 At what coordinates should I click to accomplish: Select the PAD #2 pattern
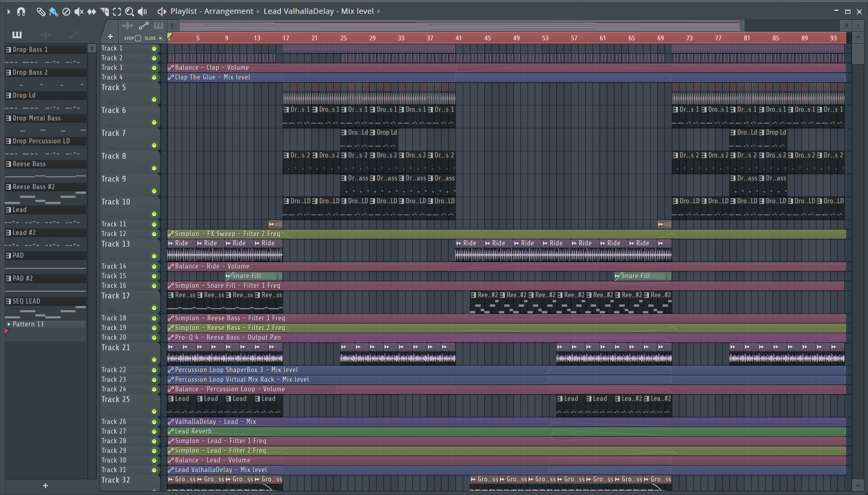pyautogui.click(x=46, y=279)
